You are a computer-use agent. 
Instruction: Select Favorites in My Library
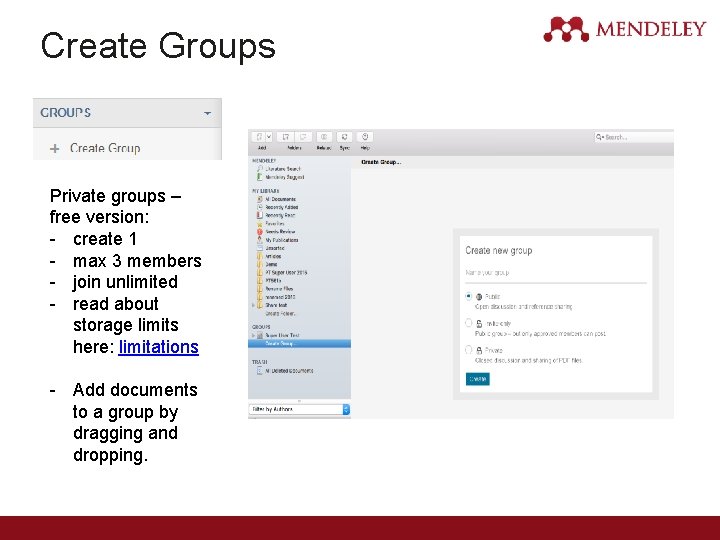click(275, 224)
